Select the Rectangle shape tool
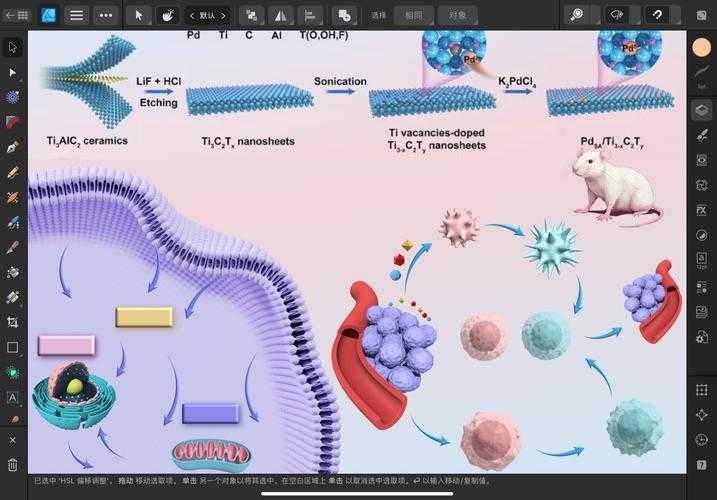The image size is (717, 500). [13, 347]
